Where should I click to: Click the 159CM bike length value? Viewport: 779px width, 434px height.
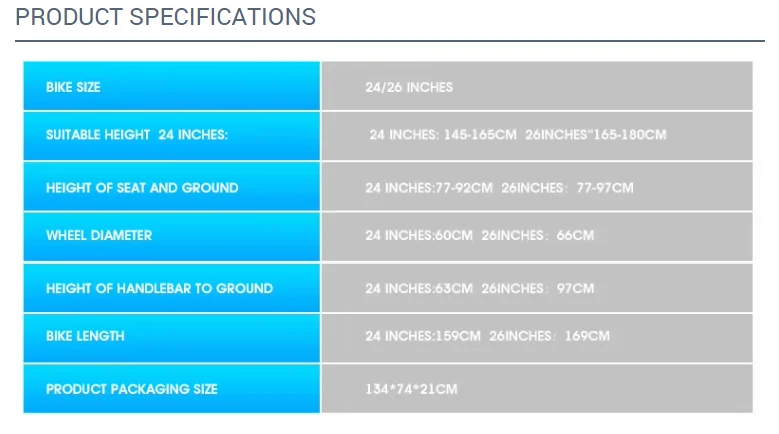pos(458,336)
